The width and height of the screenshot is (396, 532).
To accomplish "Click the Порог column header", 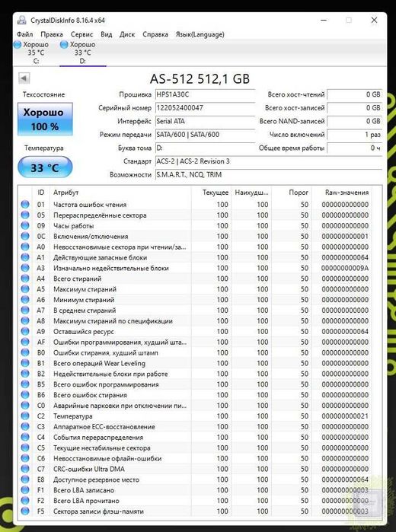I will (292, 193).
